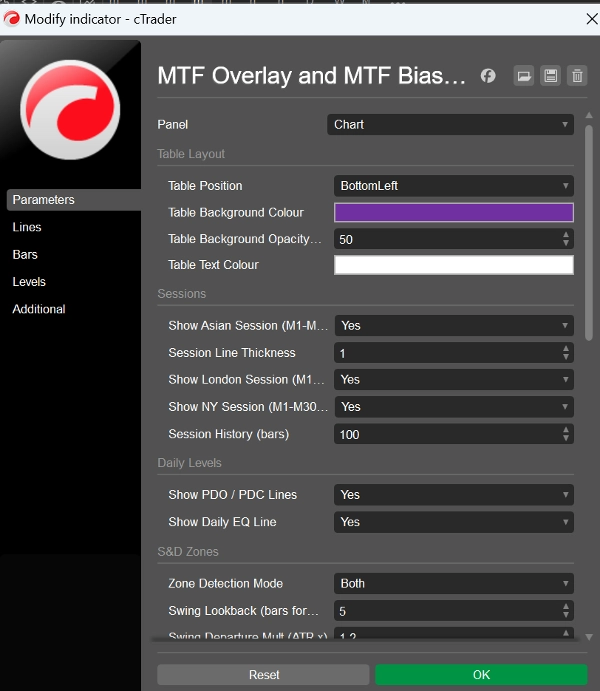
Task: Click the scrollbar up arrow
Action: 589,115
